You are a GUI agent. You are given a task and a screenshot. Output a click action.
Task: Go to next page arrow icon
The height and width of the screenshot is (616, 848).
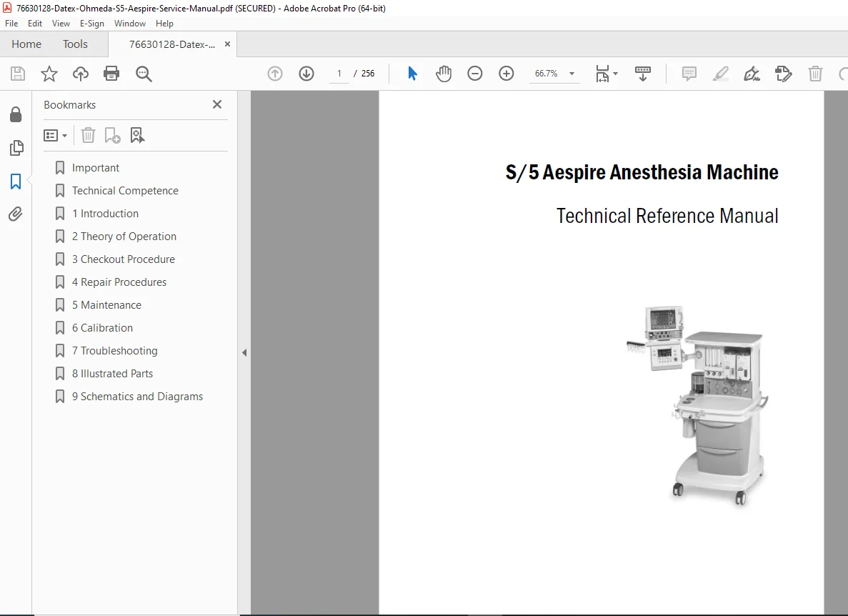click(x=306, y=74)
